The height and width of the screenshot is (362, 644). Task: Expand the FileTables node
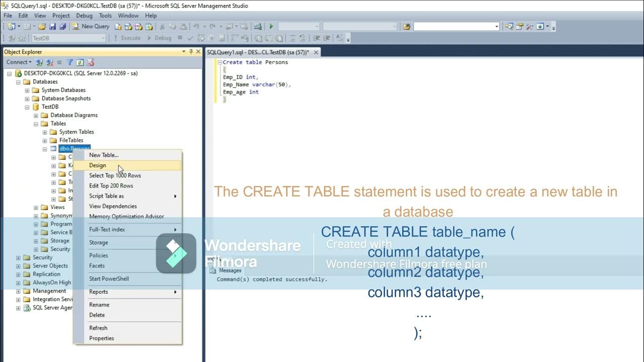(45, 140)
